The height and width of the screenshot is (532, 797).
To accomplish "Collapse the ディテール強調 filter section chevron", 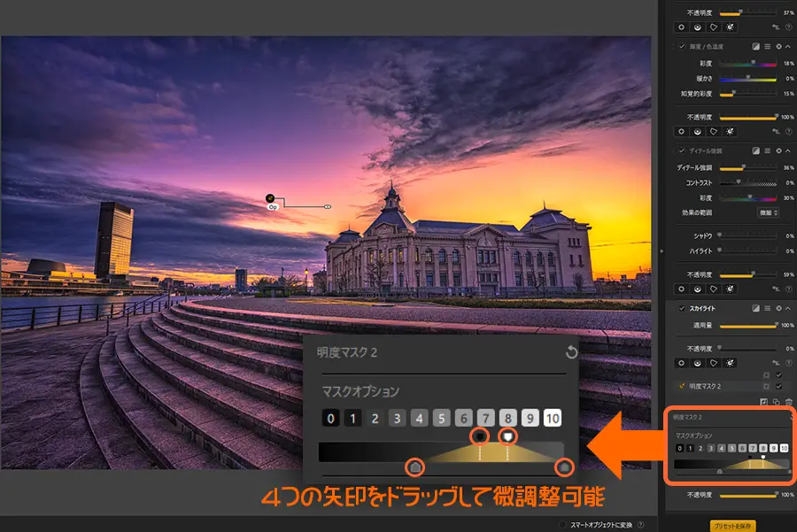I will 788,150.
